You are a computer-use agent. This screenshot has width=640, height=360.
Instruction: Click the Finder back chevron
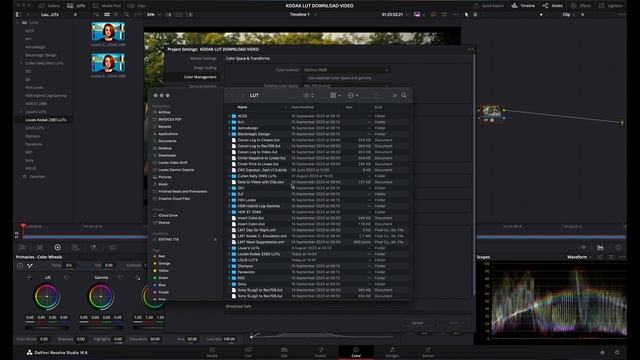(x=232, y=95)
